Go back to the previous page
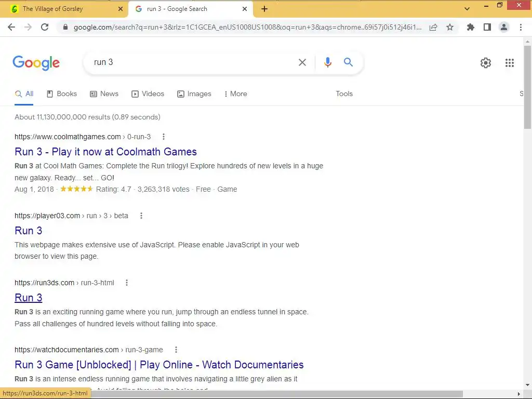 point(11,27)
